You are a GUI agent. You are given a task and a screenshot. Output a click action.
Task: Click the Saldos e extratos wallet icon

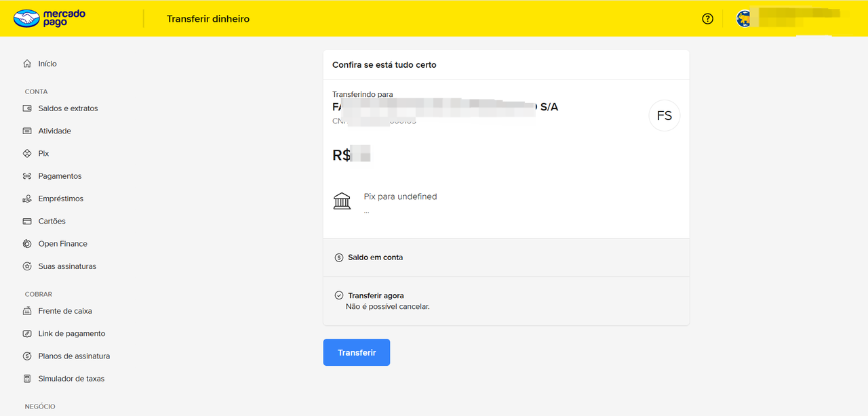27,108
